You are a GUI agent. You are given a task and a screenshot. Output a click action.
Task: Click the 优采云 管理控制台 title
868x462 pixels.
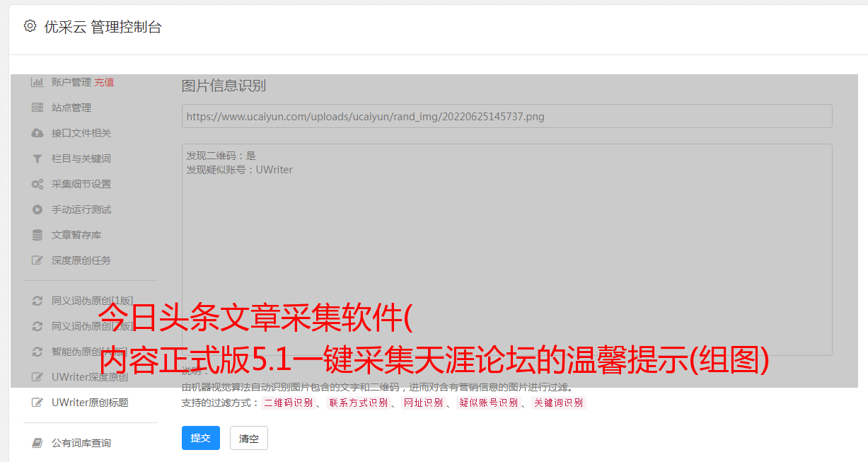(x=103, y=27)
